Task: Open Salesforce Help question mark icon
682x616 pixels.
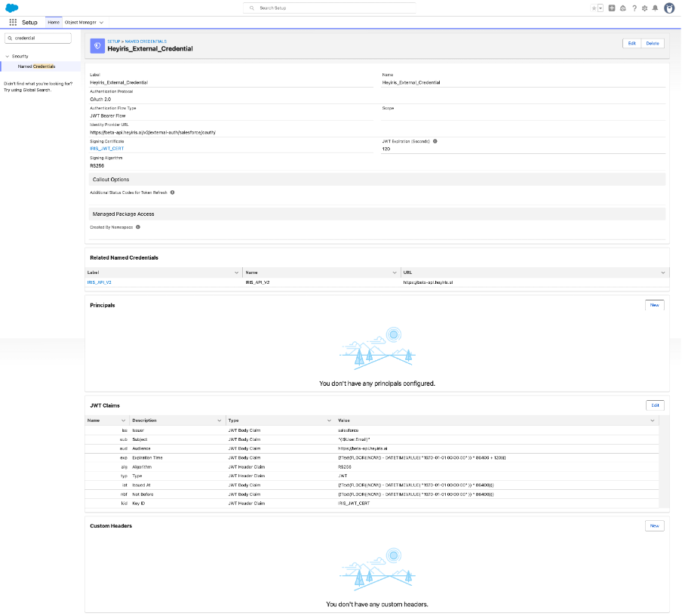Action: (x=634, y=8)
